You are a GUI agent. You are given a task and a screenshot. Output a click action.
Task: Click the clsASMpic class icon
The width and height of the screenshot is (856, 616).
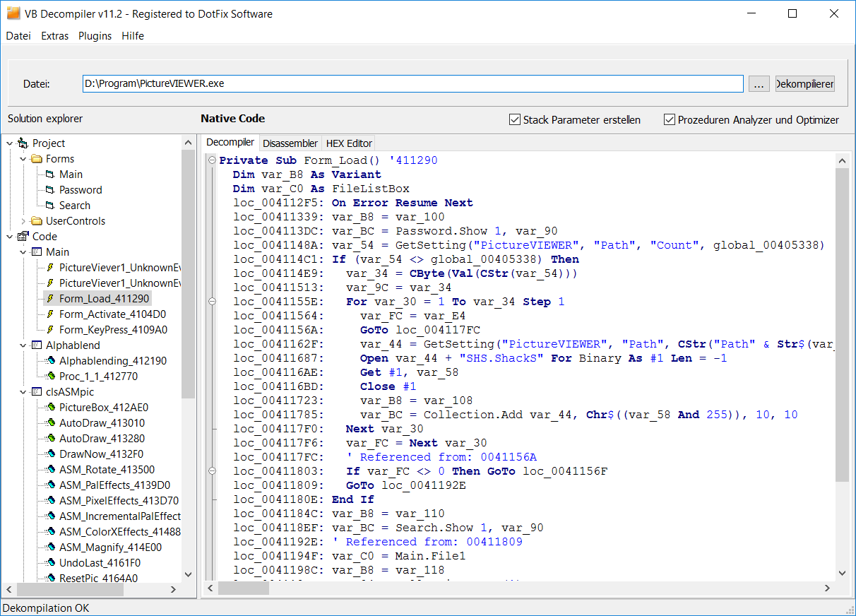tap(37, 392)
